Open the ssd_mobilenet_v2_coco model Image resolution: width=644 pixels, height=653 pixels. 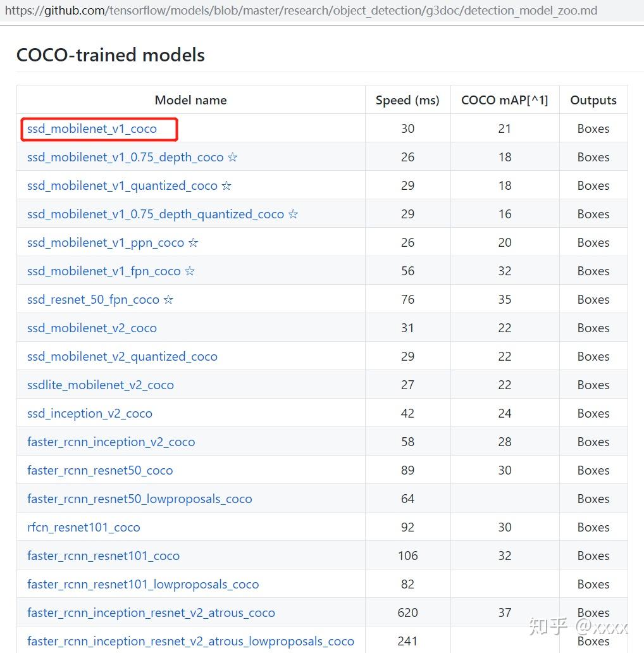pyautogui.click(x=92, y=328)
